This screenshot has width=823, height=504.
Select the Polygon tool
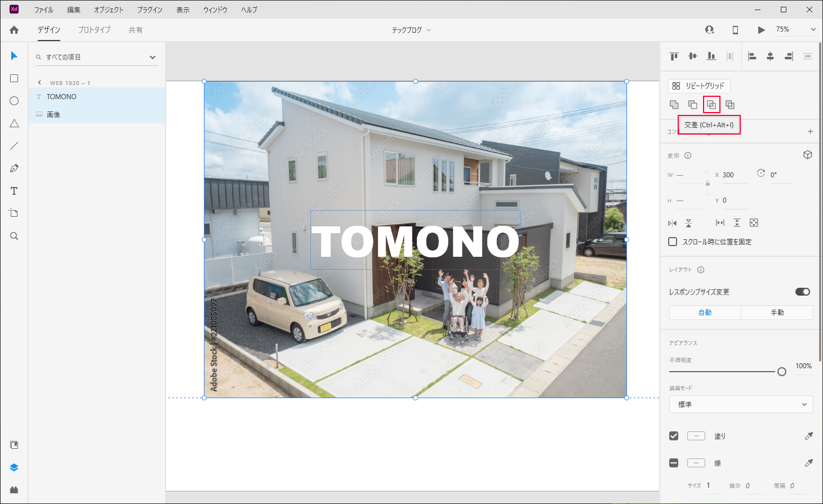14,123
